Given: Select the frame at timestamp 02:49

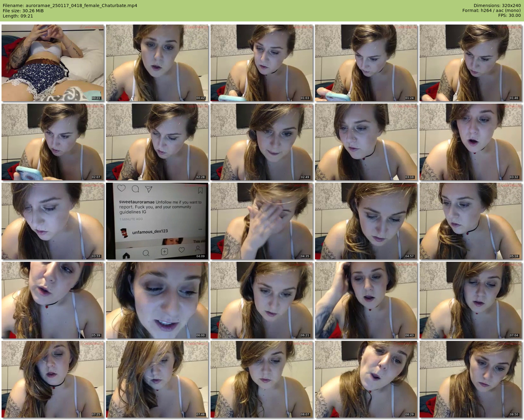Looking at the screenshot, I should pos(262,142).
